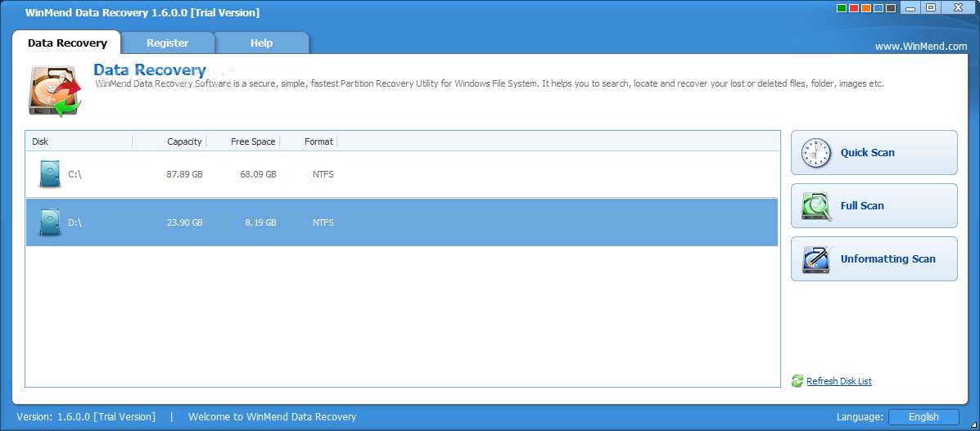This screenshot has height=431, width=980.
Task: Run a Full Scan
Action: 874,205
